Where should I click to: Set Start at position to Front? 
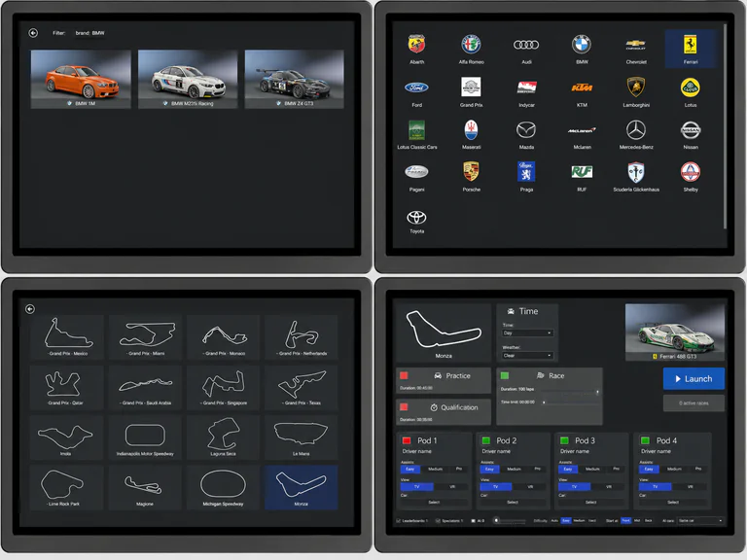pos(626,520)
